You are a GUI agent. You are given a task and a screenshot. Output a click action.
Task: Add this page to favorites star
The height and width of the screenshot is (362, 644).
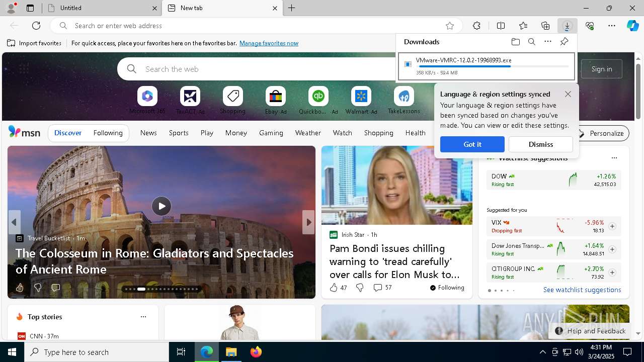click(450, 26)
